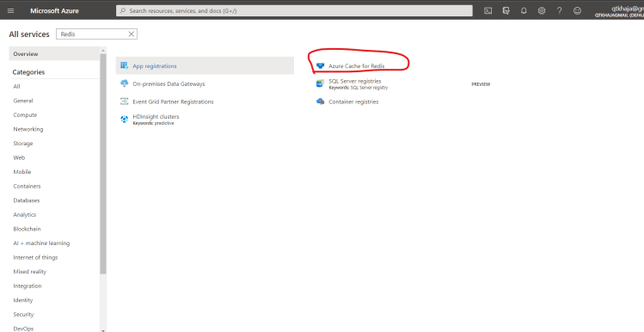Screen dimensions: 644x332
Task: Select the Databases category
Action: [x=27, y=200]
